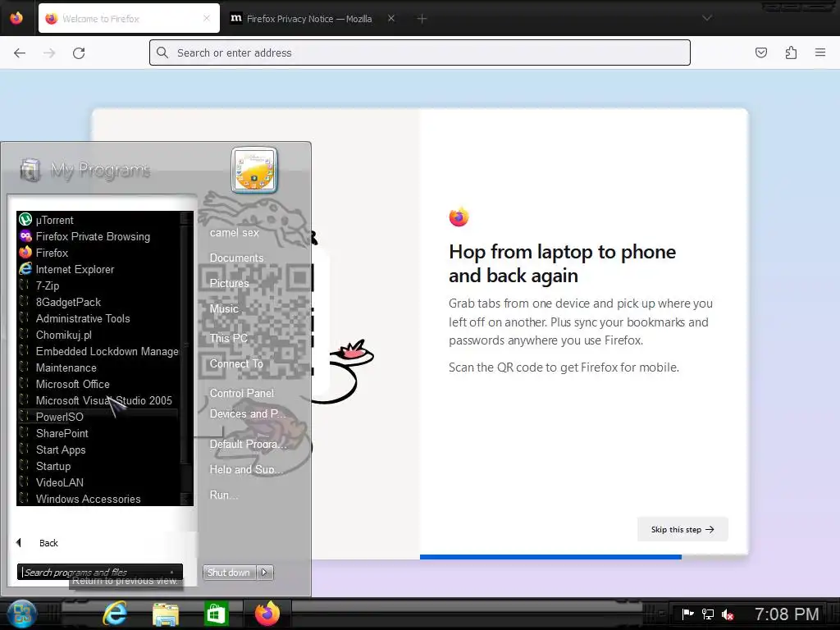
Task: Open the Startup folder
Action: click(99, 466)
